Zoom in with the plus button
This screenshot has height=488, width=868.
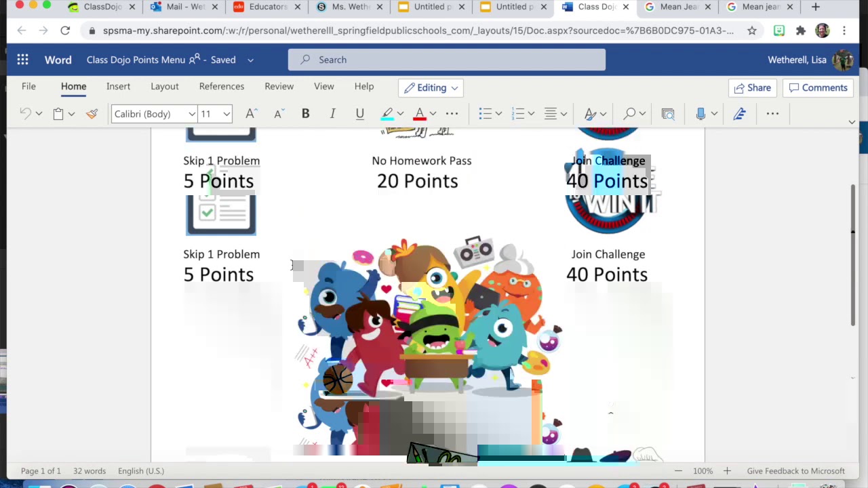[727, 471]
